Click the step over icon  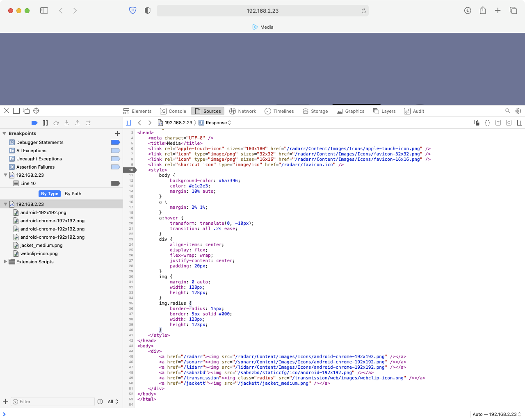tap(56, 123)
